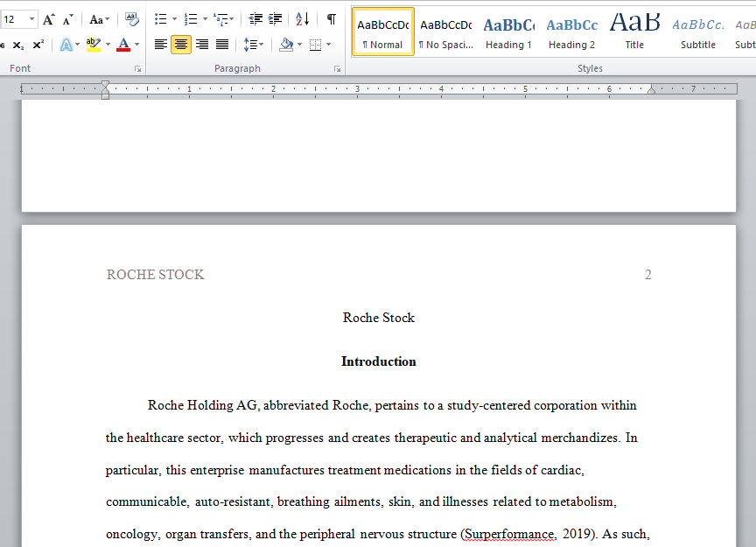Image resolution: width=756 pixels, height=547 pixels.
Task: Click the Shrink Font icon
Action: click(68, 20)
